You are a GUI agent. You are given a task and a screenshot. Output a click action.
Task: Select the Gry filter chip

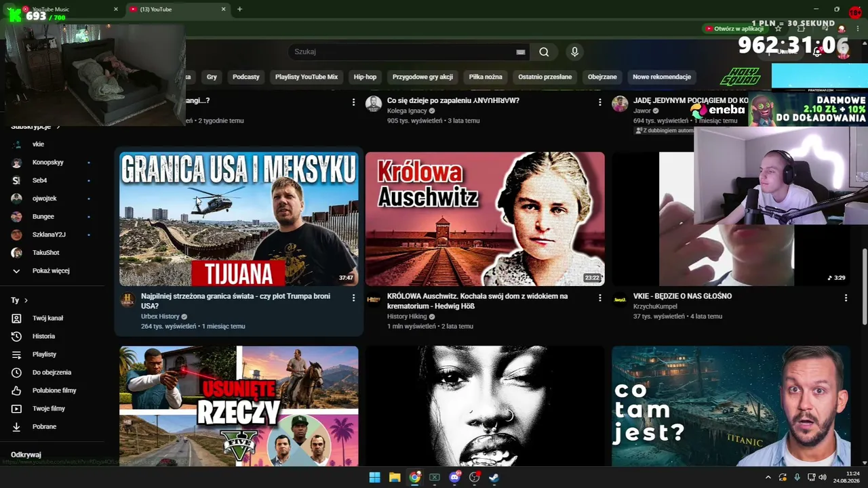[x=212, y=77]
